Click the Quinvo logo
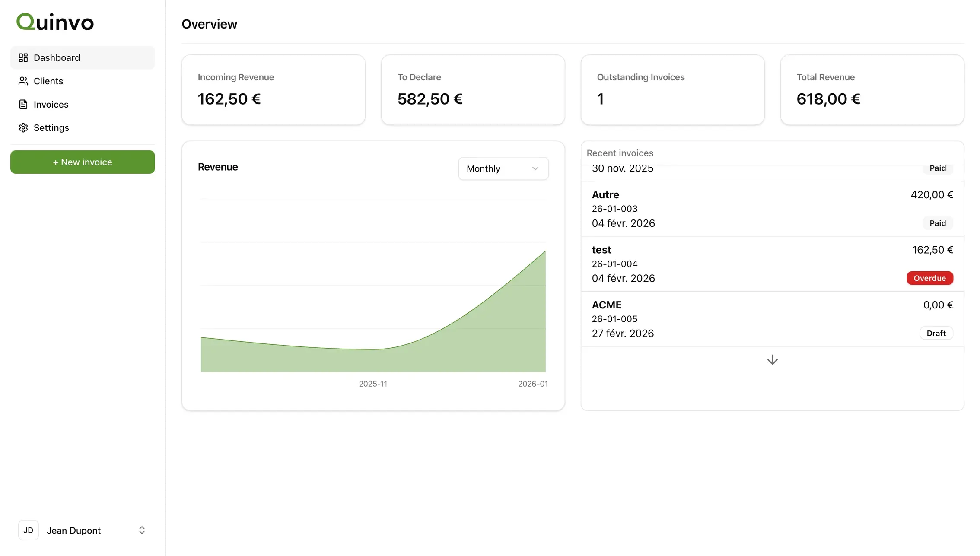Viewport: 980px width, 556px height. coord(55,22)
